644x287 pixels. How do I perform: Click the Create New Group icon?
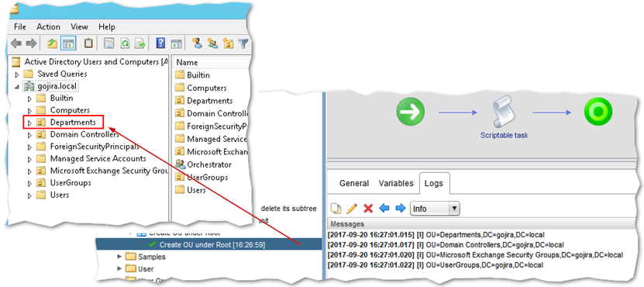(x=212, y=43)
